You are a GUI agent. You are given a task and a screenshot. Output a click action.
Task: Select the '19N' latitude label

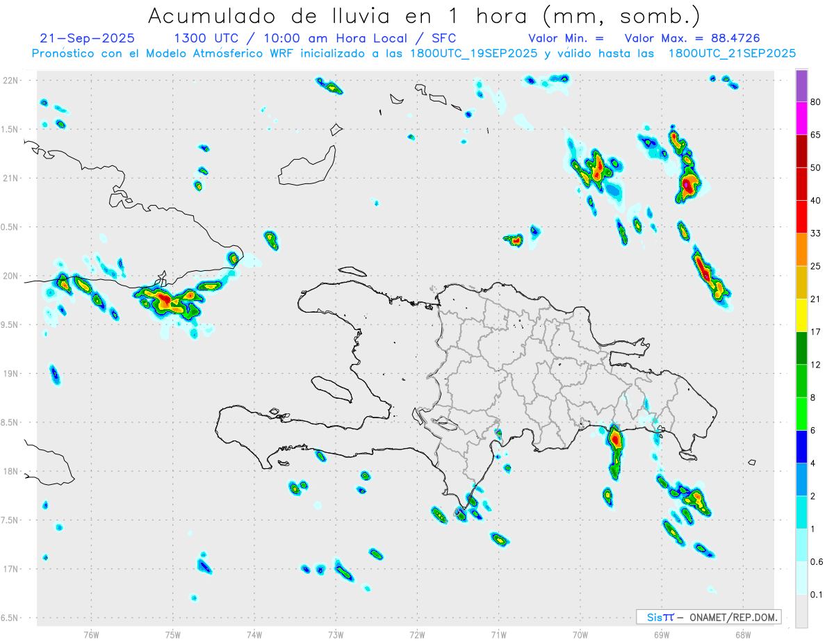(x=11, y=373)
